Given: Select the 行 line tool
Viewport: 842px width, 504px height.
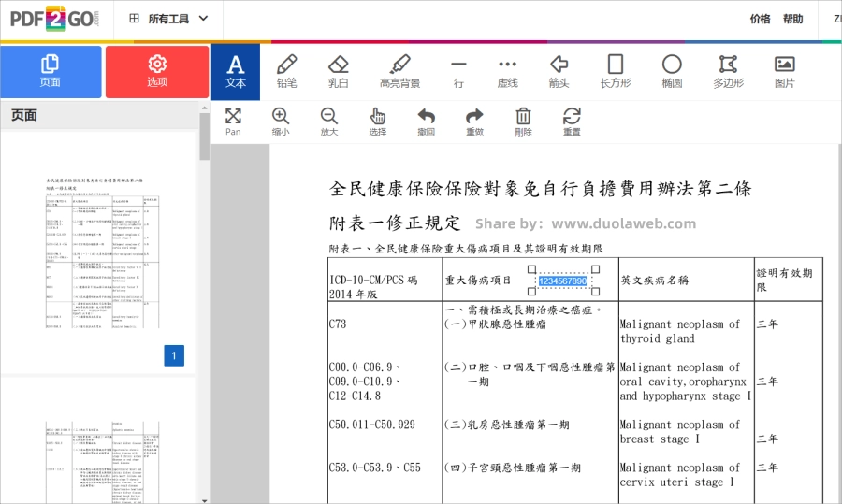Looking at the screenshot, I should 458,72.
